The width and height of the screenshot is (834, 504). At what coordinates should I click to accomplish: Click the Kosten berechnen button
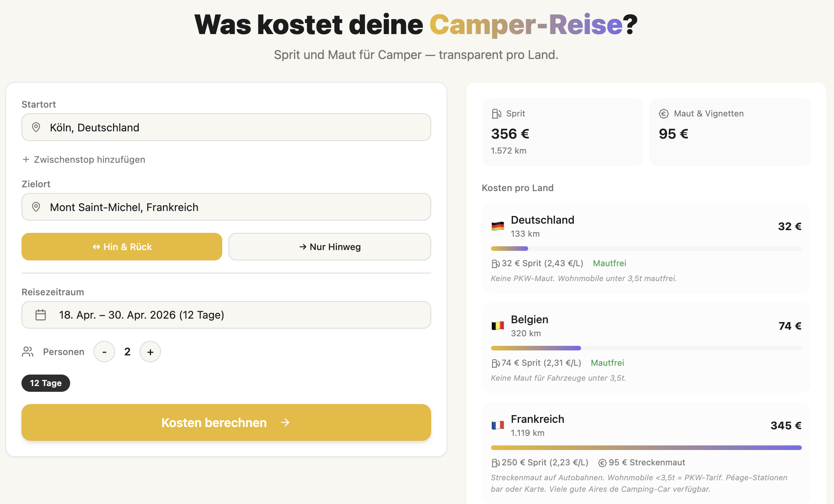coord(226,422)
